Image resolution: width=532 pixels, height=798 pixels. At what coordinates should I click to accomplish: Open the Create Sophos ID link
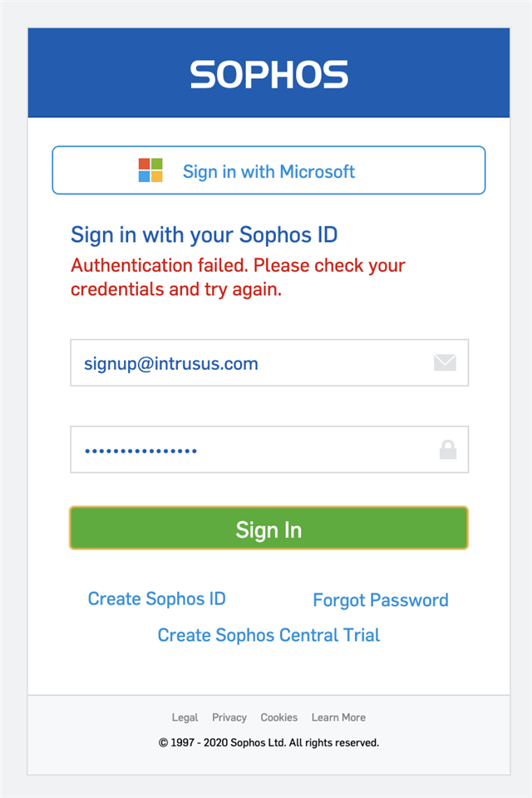[157, 599]
